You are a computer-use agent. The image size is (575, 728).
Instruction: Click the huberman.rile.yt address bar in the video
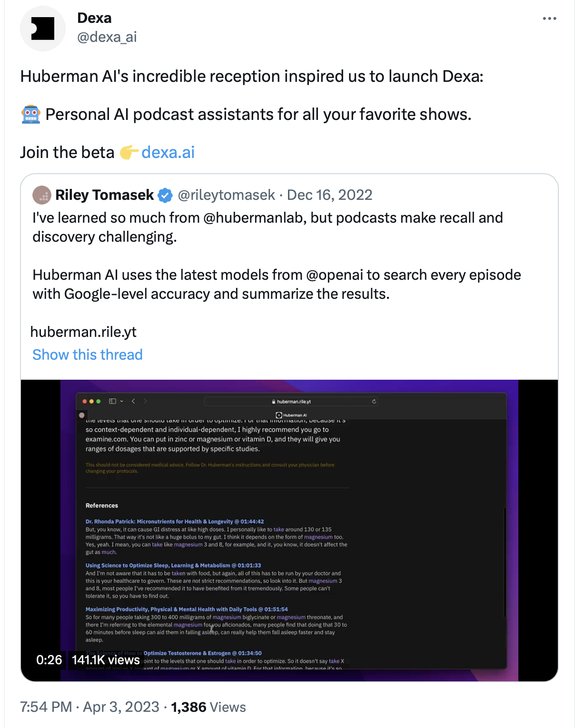pos(291,402)
